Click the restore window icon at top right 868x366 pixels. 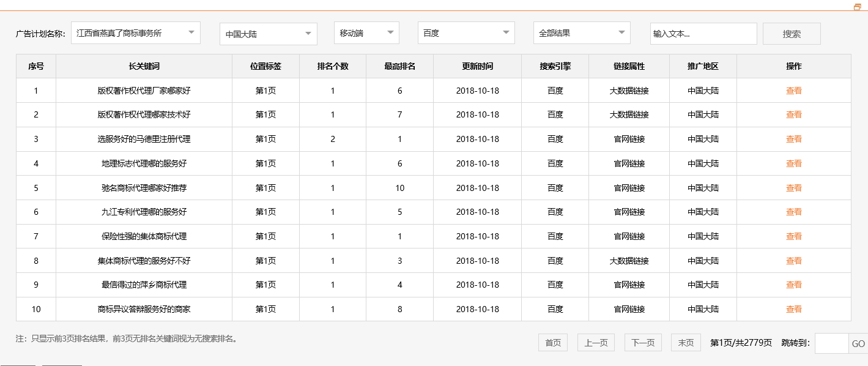[x=856, y=7]
